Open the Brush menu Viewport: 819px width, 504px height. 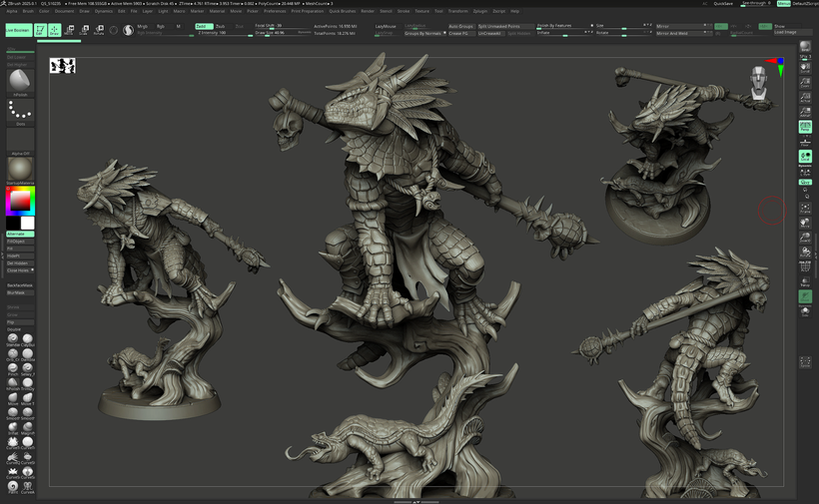pyautogui.click(x=28, y=11)
